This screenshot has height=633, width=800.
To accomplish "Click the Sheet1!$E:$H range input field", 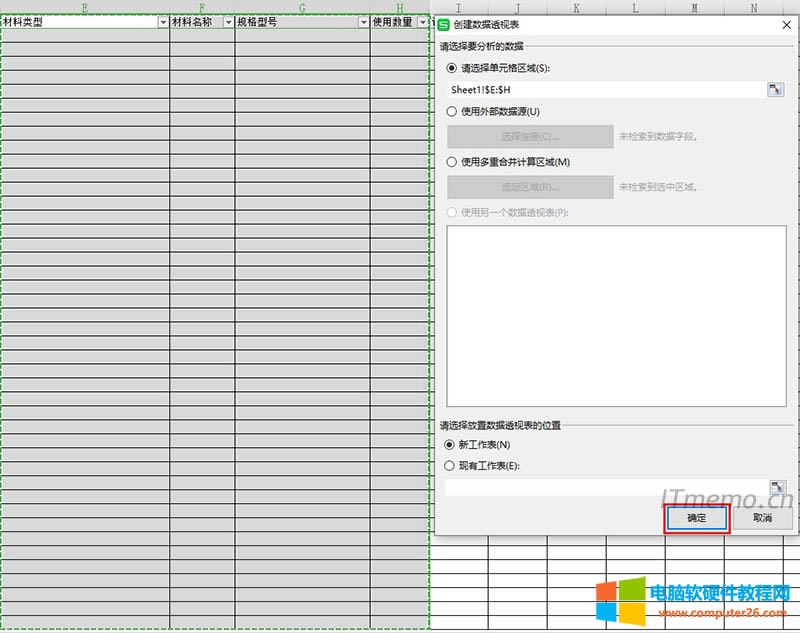I will (605, 90).
